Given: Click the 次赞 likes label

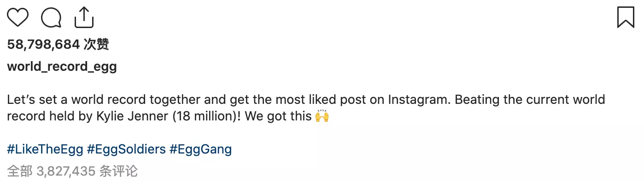Looking at the screenshot, I should point(97,45).
